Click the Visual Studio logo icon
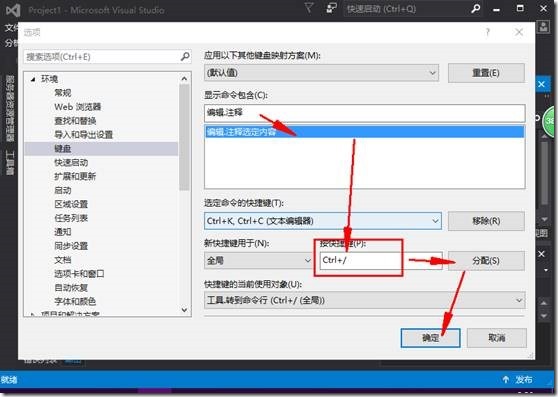 (x=13, y=10)
